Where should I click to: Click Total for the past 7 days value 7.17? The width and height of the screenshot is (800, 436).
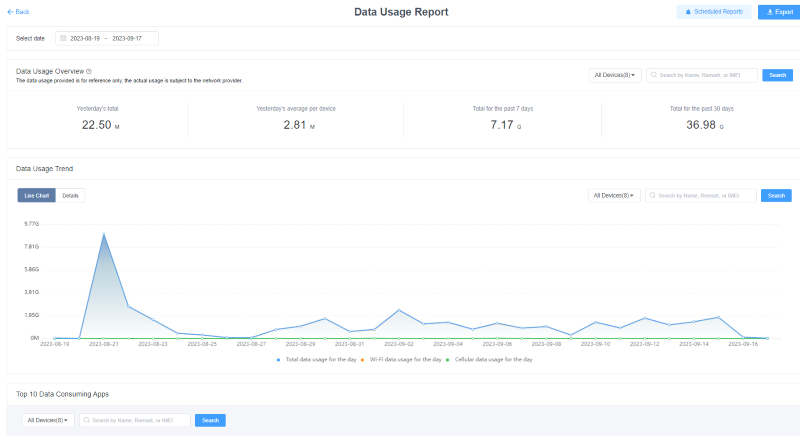pyautogui.click(x=502, y=125)
